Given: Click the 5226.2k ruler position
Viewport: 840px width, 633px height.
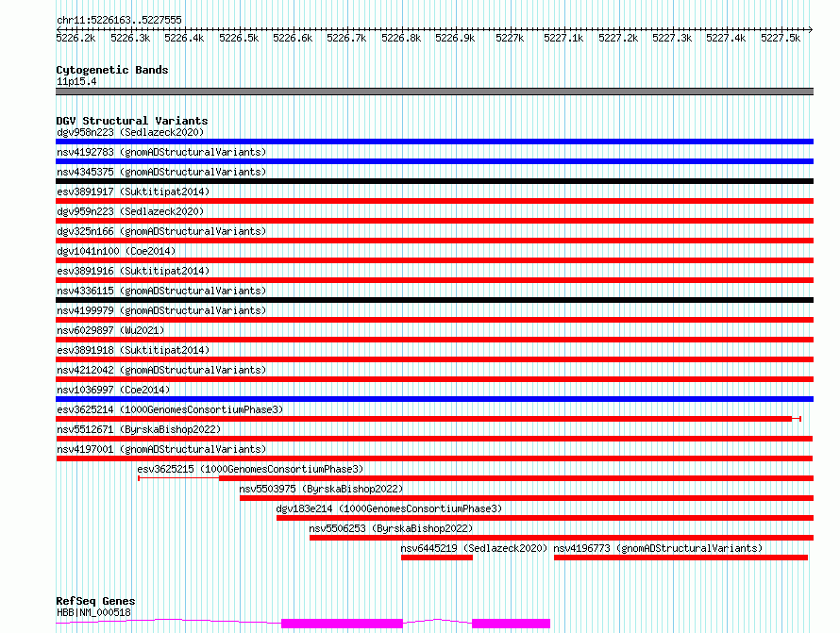Looking at the screenshot, I should 76,38.
